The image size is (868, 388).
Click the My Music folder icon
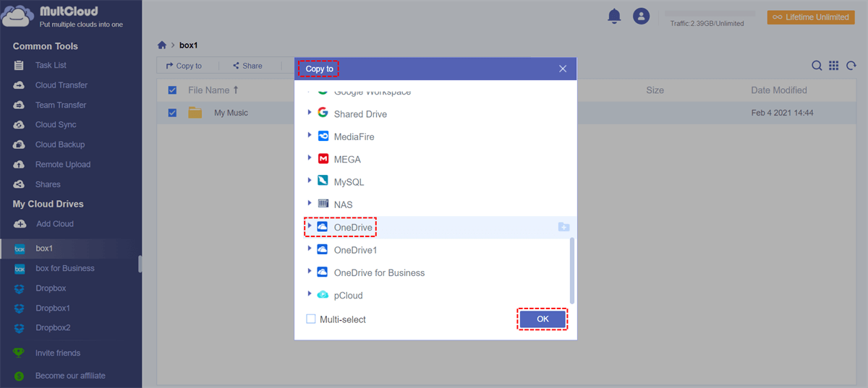click(x=195, y=113)
